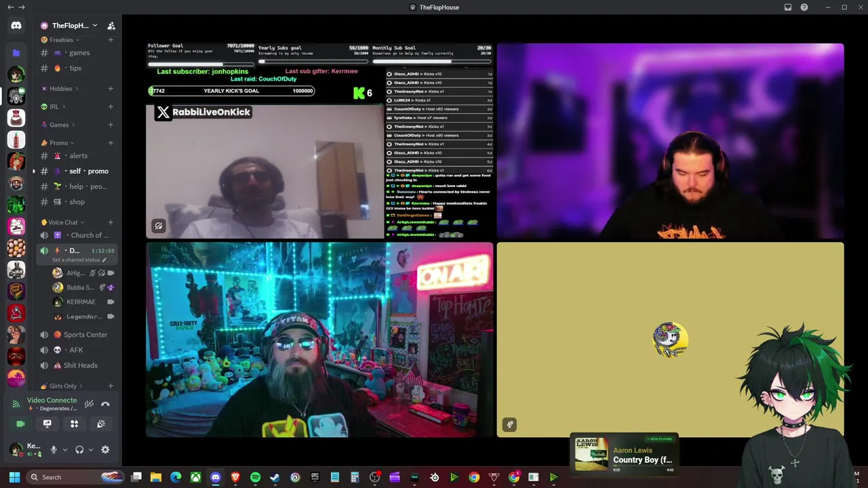This screenshot has width=868, height=488.
Task: Join the AFK voice channel
Action: [77, 350]
